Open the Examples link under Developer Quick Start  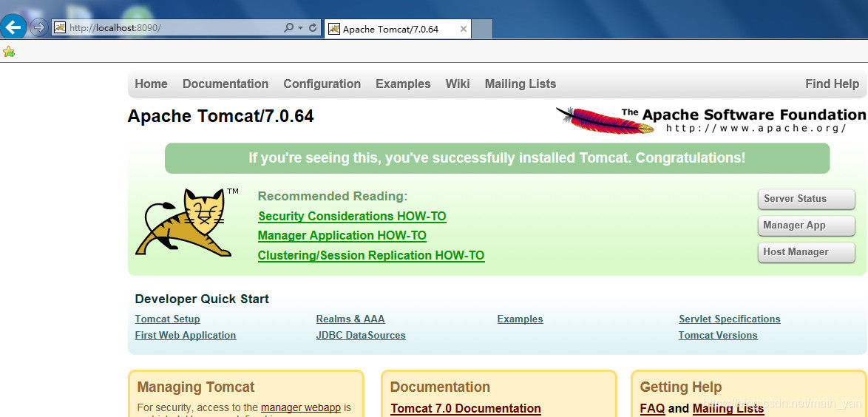(x=520, y=319)
